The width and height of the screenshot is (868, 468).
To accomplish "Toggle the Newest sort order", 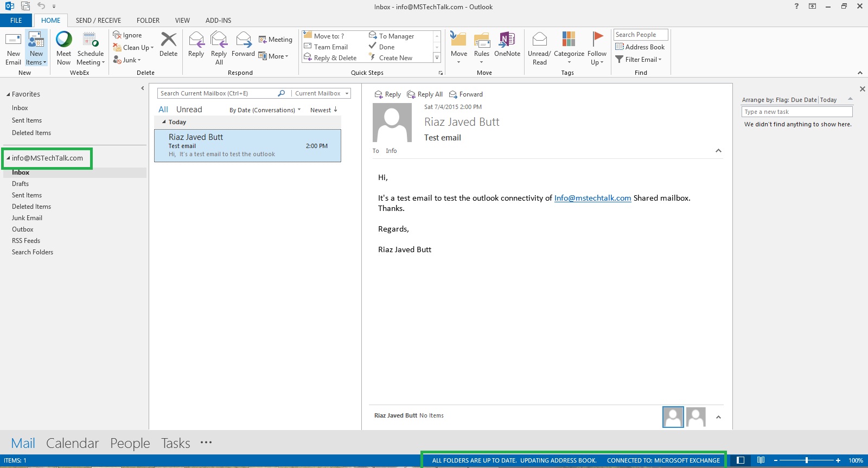I will (x=324, y=110).
